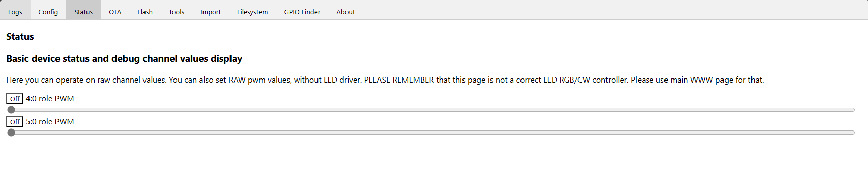Image resolution: width=868 pixels, height=184 pixels.
Task: Toggle the Off button for channel 5
Action: [x=15, y=122]
